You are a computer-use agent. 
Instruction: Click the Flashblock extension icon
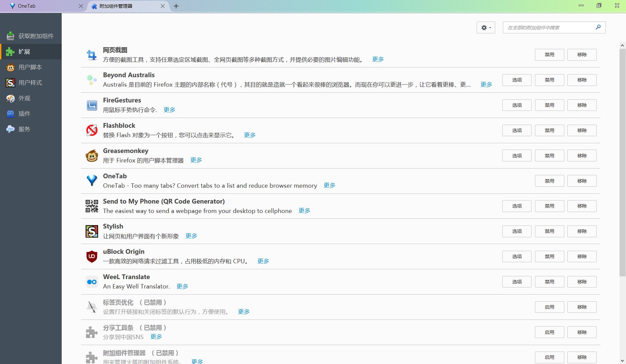pyautogui.click(x=92, y=130)
